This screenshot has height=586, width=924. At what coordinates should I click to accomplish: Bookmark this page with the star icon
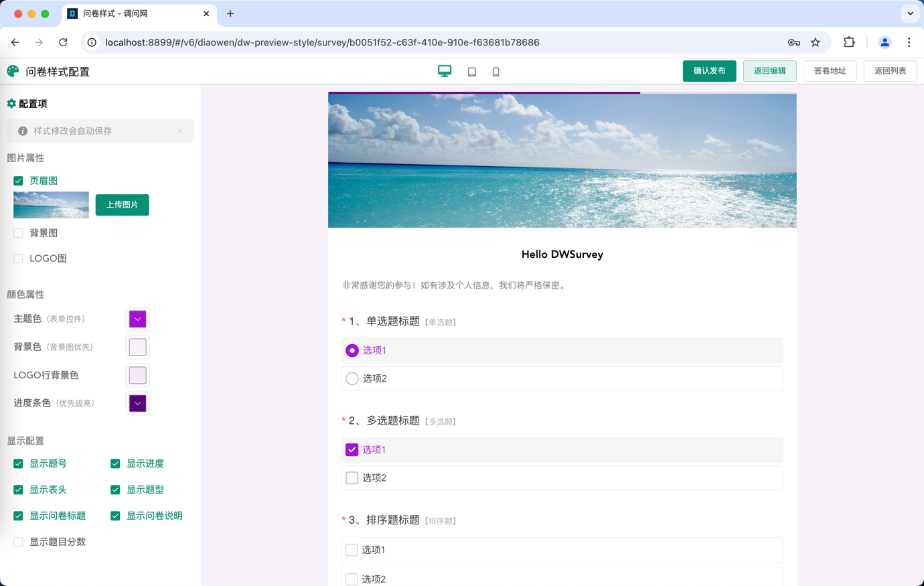(816, 42)
